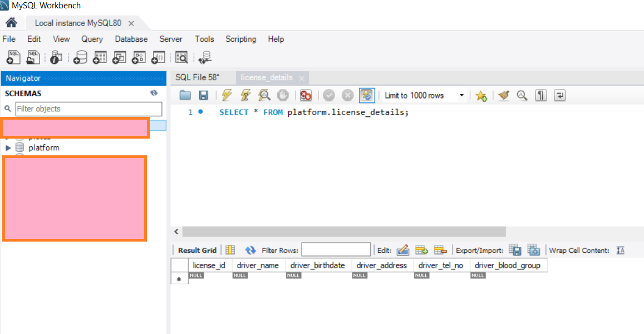Create a new table in the active schema
The image size is (644, 334).
pos(99,57)
